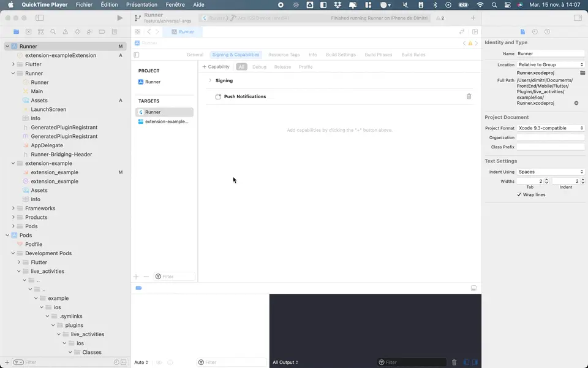Screen dimensions: 588x368
Task: Show the Quick Help inspector icon
Action: click(547, 32)
